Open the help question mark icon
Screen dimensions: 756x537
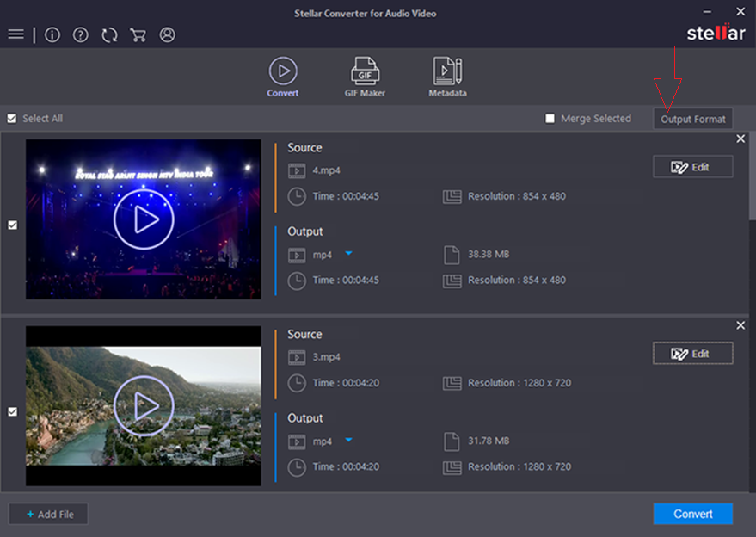(80, 34)
